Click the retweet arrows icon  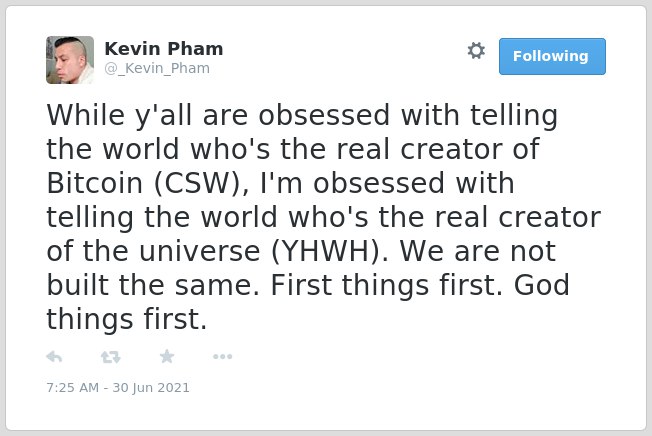click(111, 357)
